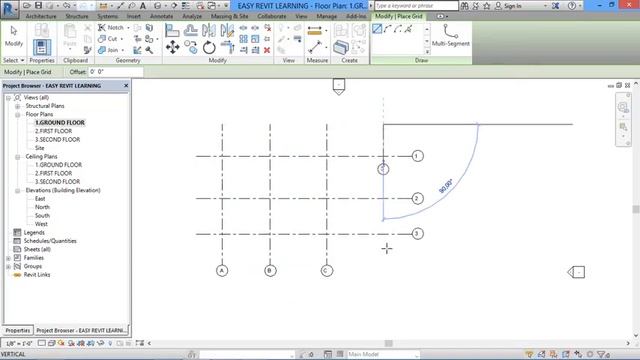Click the horizontal scrollbar thumb

[389, 343]
